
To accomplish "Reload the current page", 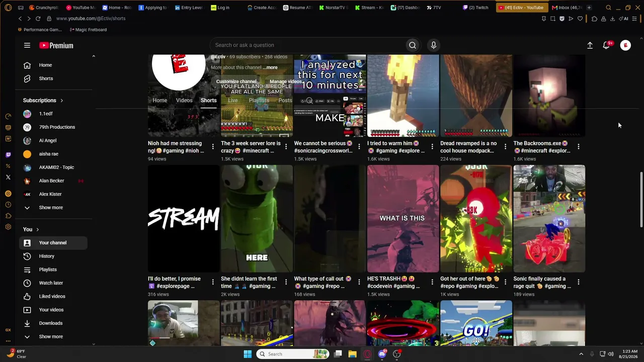I will point(38,19).
